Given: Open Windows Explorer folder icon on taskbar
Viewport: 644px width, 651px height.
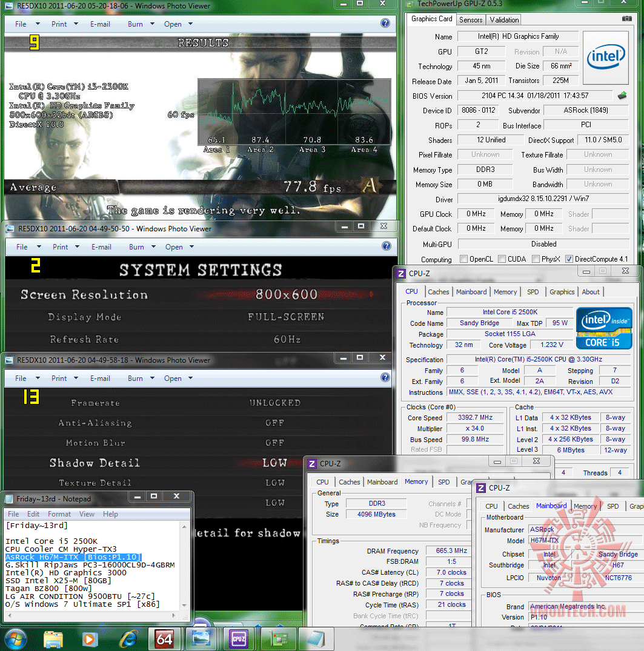Looking at the screenshot, I should 53,639.
